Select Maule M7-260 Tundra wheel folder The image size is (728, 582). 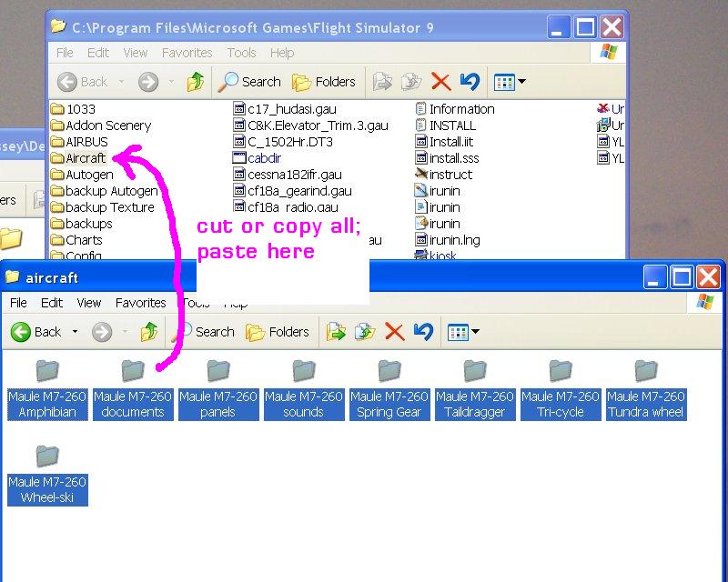point(646,390)
